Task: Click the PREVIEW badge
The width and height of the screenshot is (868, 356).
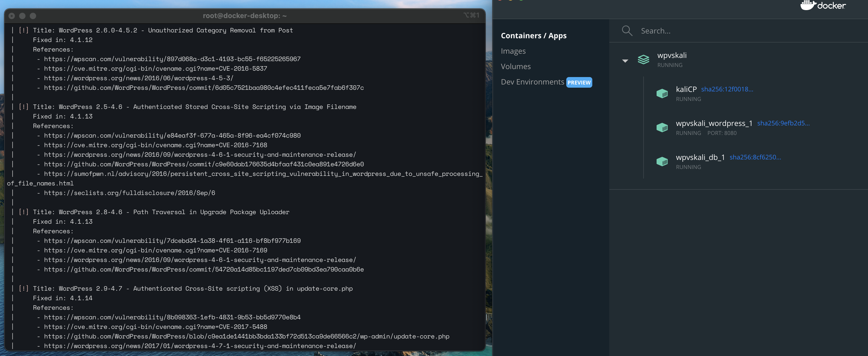Action: point(579,82)
